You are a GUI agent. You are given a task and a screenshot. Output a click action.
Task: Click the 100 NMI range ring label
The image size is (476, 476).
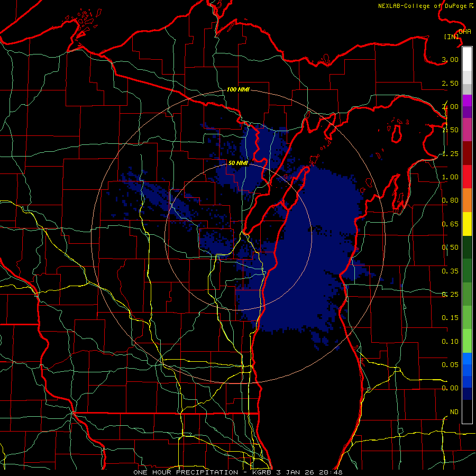[x=238, y=89]
